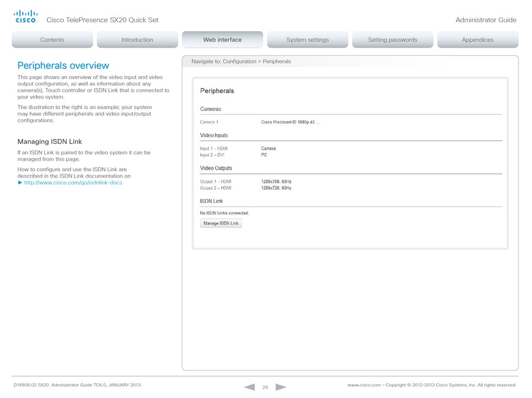Open the isdnlink-docs hyperlink
The height and width of the screenshot is (398, 532).
pos(73,182)
